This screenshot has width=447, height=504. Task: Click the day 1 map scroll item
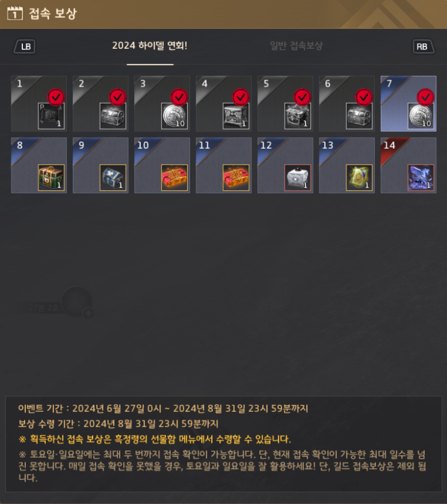coord(51,116)
